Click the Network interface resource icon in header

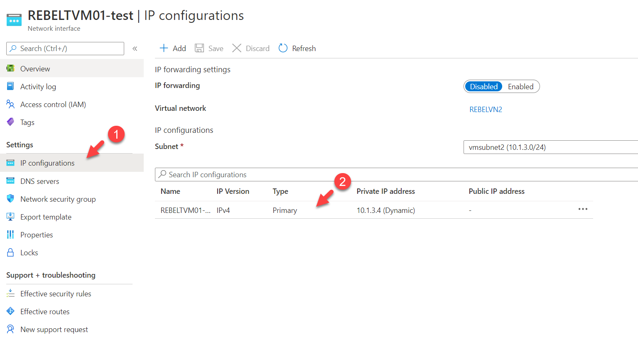14,20
